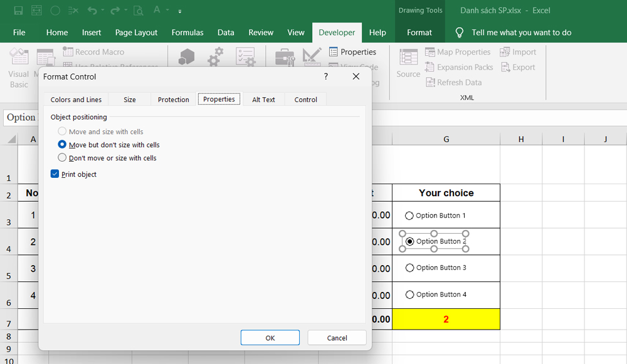Click the Insert controls toolbox icon
This screenshot has height=364, width=627.
pos(285,57)
